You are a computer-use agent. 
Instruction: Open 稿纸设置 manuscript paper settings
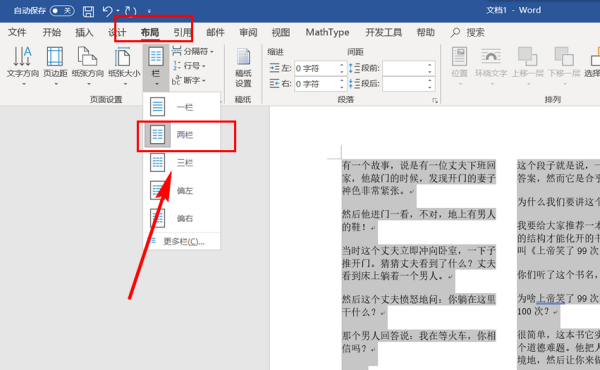(x=243, y=68)
